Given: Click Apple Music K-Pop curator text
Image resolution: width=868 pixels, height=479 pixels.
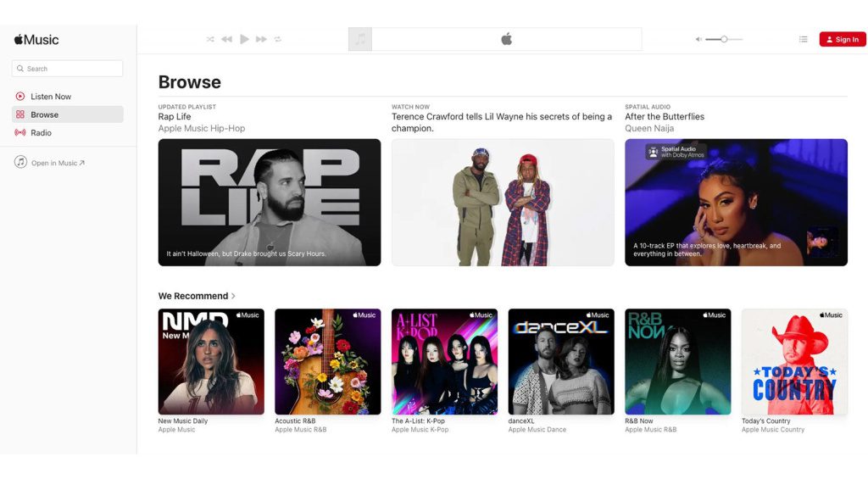Looking at the screenshot, I should [x=420, y=430].
